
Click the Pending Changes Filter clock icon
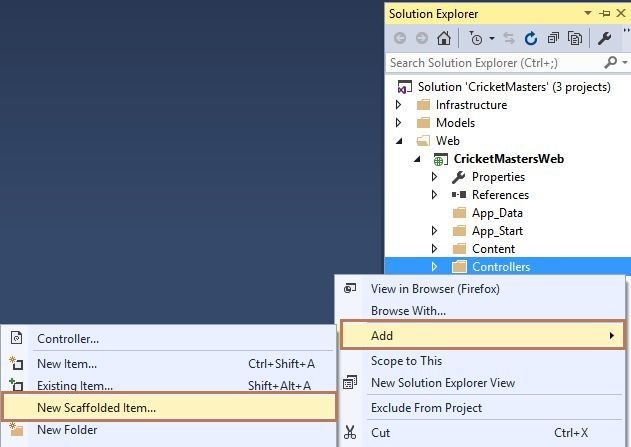[x=476, y=39]
